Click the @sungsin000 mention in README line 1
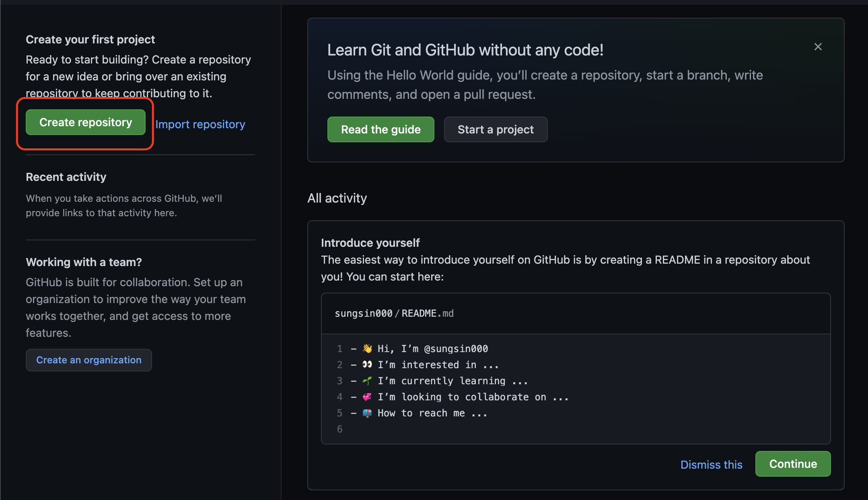The height and width of the screenshot is (500, 868). tap(456, 348)
